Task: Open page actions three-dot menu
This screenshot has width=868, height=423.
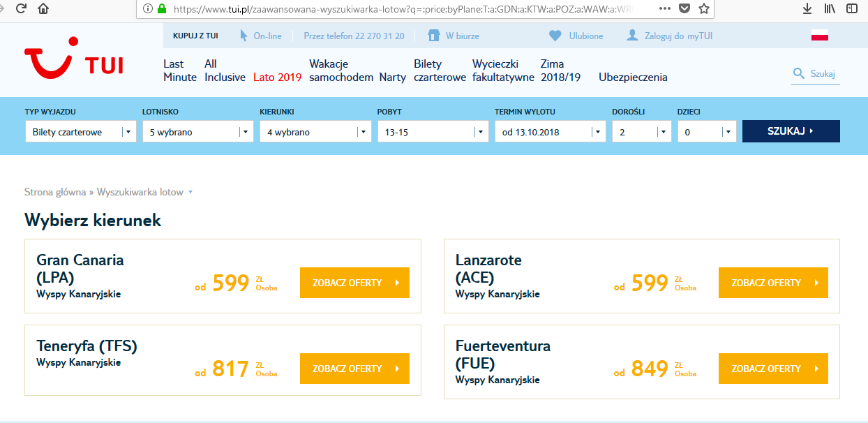Action: (665, 8)
